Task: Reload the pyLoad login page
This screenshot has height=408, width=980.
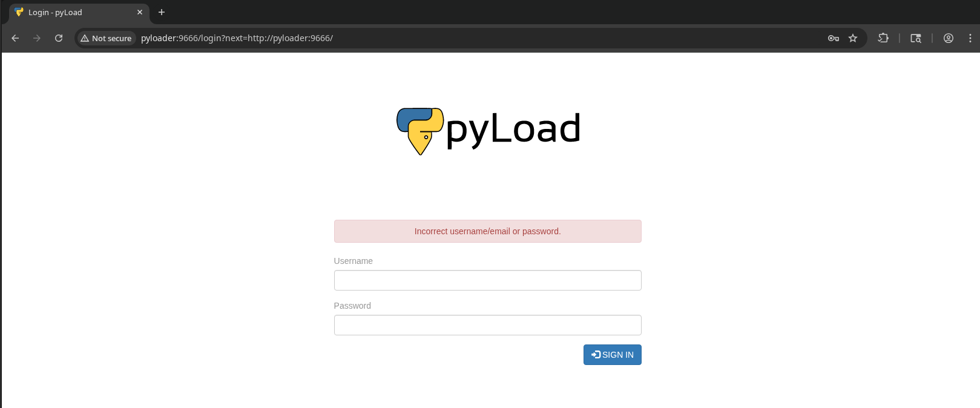Action: click(x=59, y=38)
